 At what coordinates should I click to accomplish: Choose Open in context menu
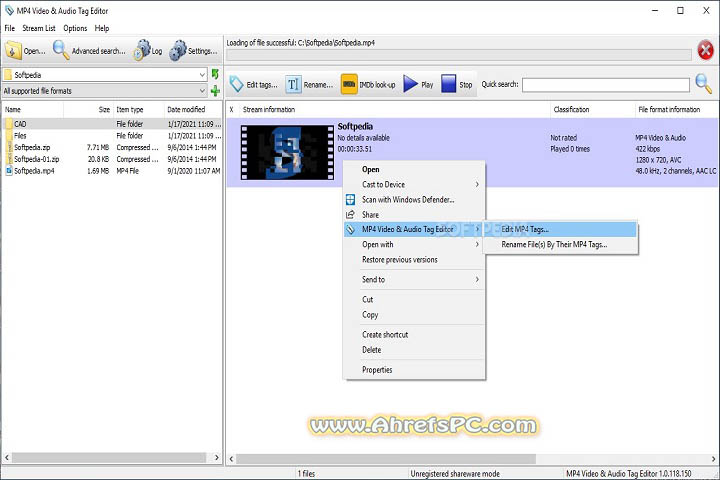coord(371,169)
